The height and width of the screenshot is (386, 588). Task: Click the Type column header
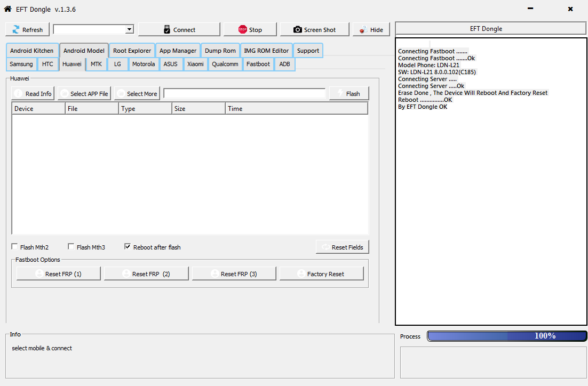(x=145, y=108)
